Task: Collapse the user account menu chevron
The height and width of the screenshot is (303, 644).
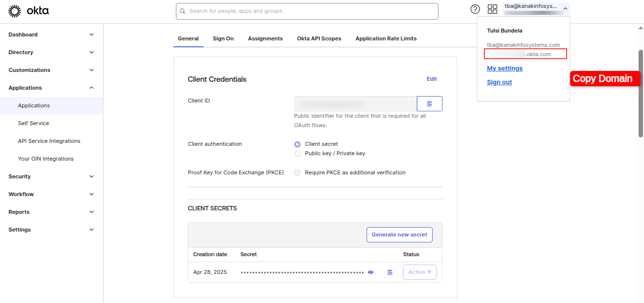Action: pyautogui.click(x=565, y=8)
